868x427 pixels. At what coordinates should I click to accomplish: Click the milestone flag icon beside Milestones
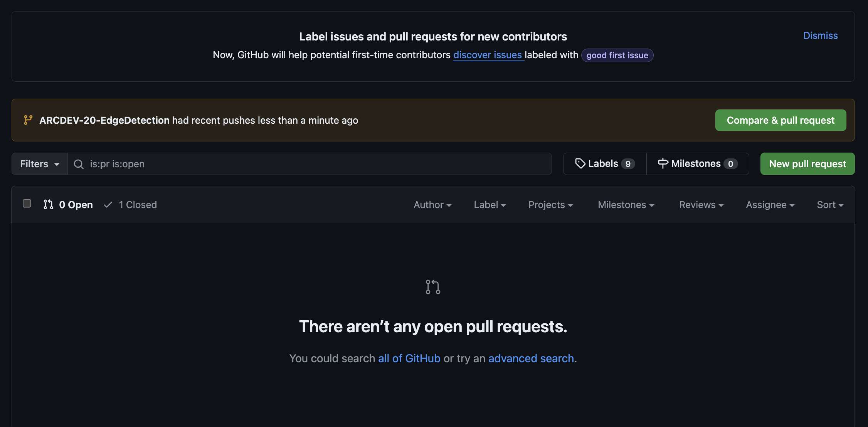point(663,163)
